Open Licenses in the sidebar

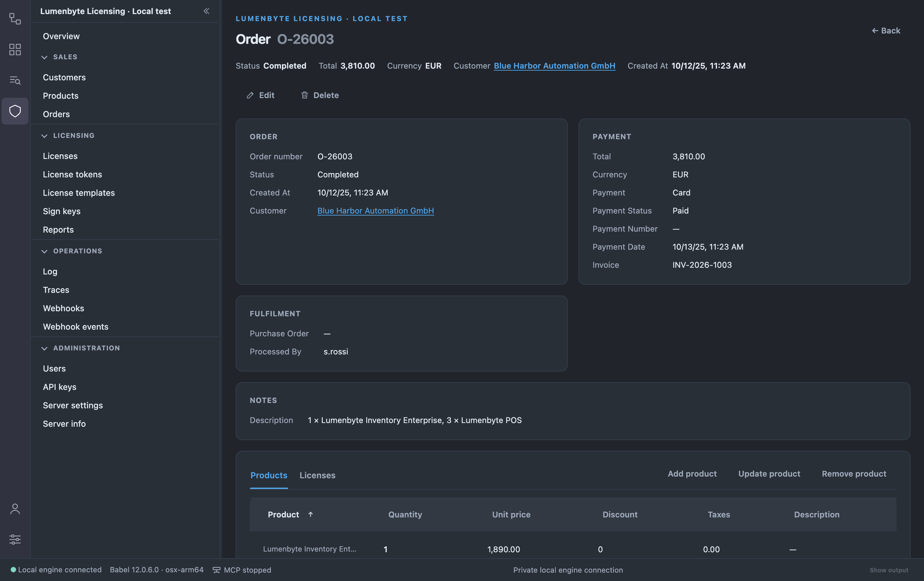[60, 156]
